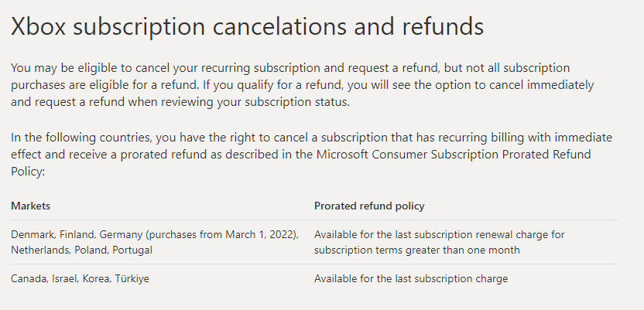Select the Canada, Israel, Korea, Türkiye cell
Image resolution: width=644 pixels, height=310 pixels.
tap(80, 279)
